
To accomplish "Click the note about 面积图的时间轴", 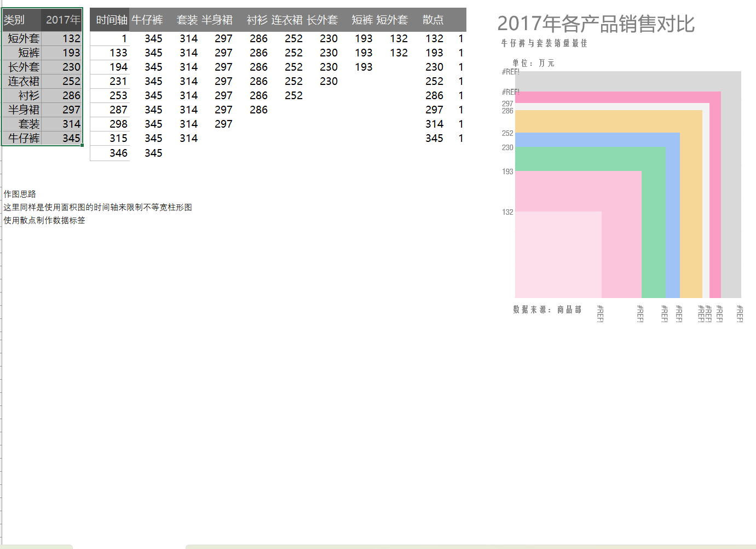I will [97, 207].
